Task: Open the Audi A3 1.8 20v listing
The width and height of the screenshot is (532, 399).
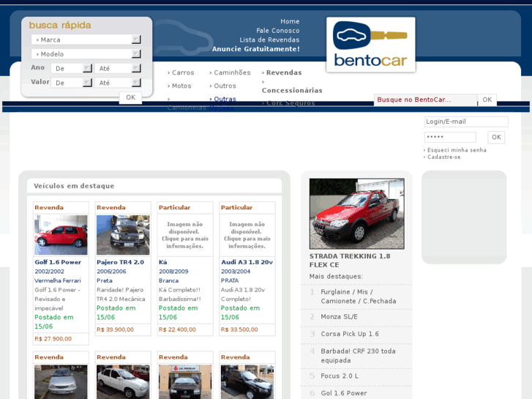Action: 247,262
